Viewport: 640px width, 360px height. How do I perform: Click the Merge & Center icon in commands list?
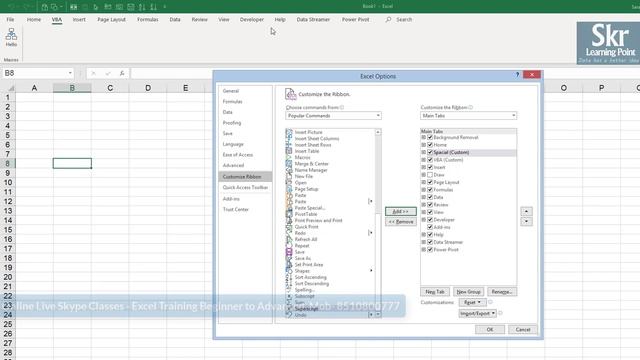point(289,164)
